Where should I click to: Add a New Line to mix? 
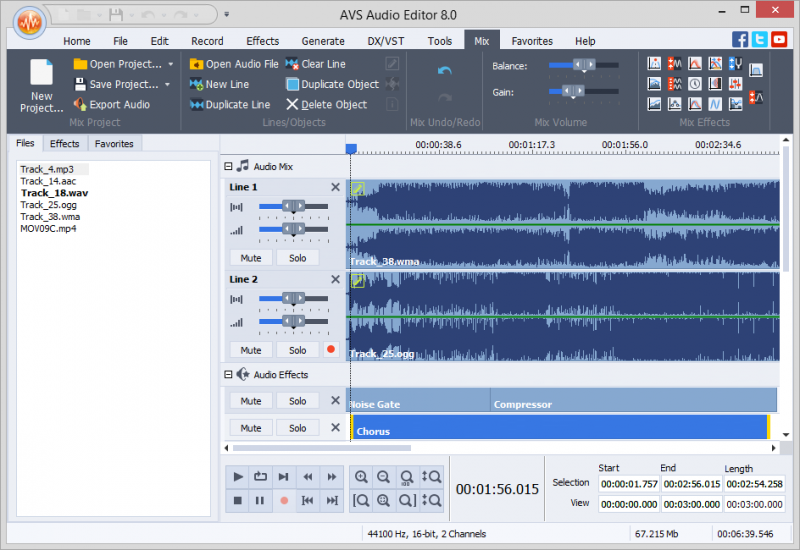pyautogui.click(x=220, y=84)
